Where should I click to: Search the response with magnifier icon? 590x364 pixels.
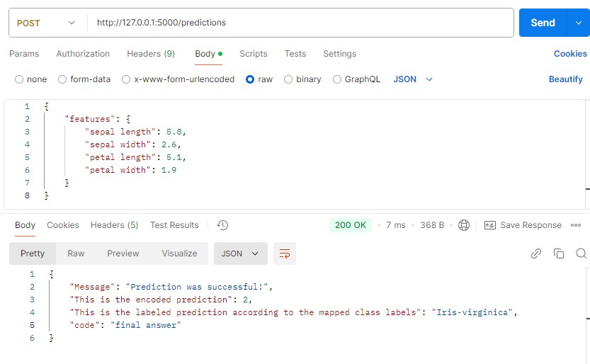[x=581, y=254]
